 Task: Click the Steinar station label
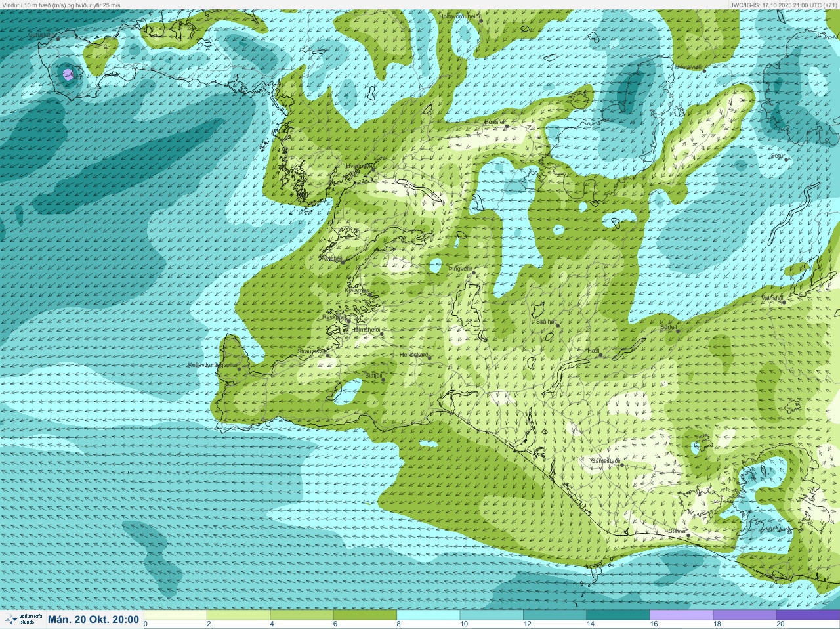[677, 531]
